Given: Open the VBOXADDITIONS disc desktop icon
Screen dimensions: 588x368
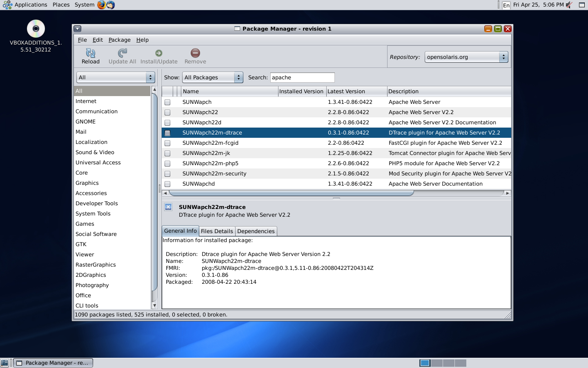Looking at the screenshot, I should tap(36, 29).
